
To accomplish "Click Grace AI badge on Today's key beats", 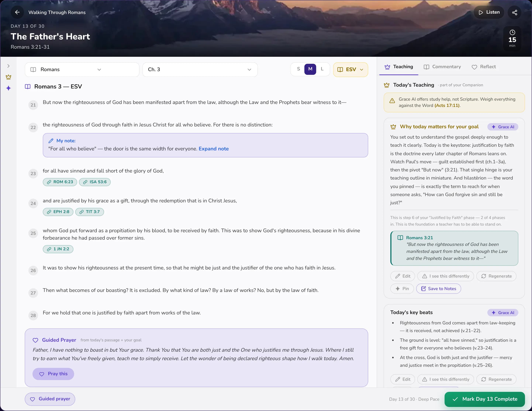I will pos(503,313).
